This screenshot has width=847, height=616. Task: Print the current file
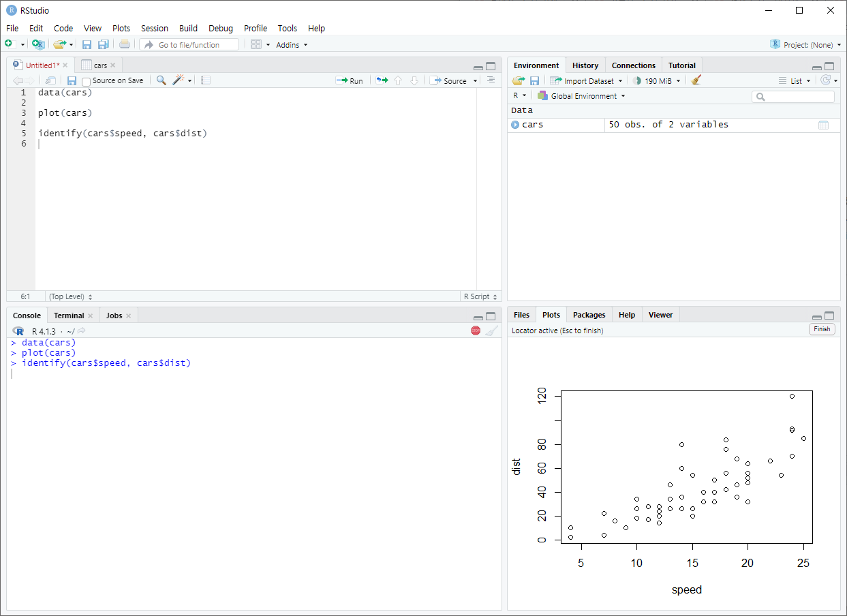(x=125, y=44)
